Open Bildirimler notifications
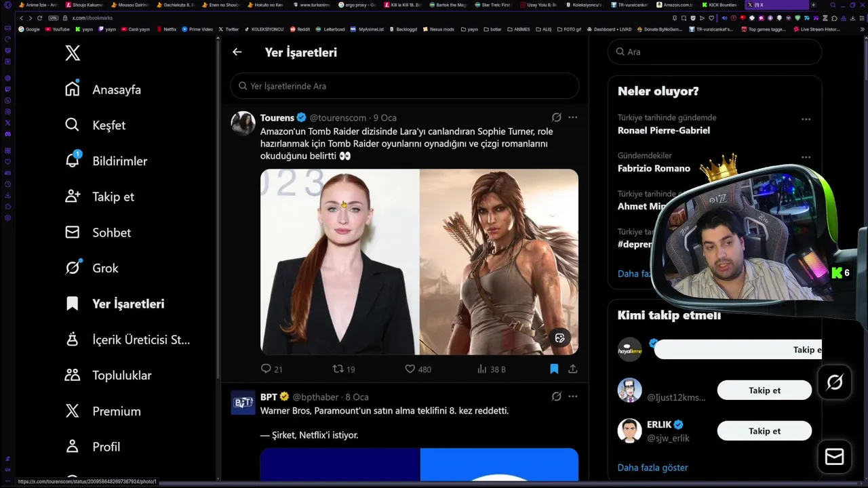The width and height of the screenshot is (868, 488). [106, 161]
